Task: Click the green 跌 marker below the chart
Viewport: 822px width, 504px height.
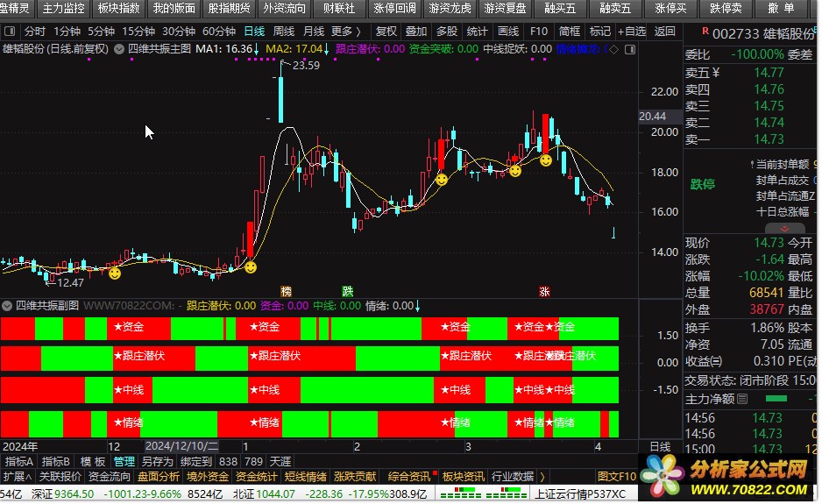Action: point(348,292)
